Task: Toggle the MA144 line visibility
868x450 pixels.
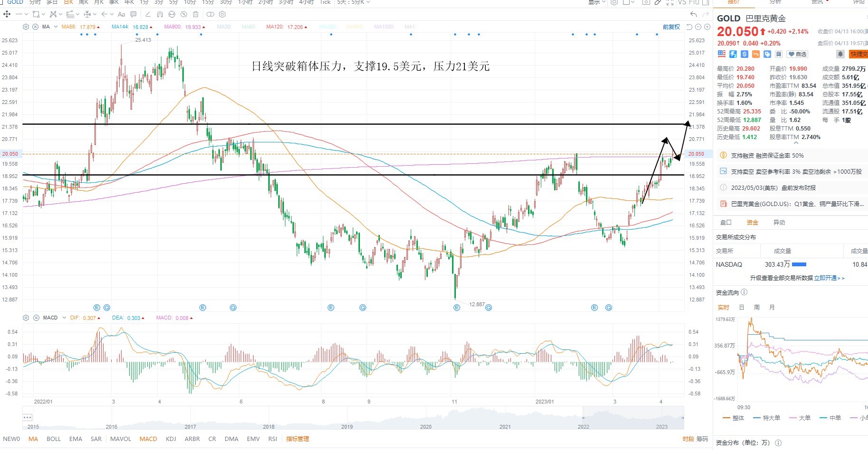Action: (132, 27)
